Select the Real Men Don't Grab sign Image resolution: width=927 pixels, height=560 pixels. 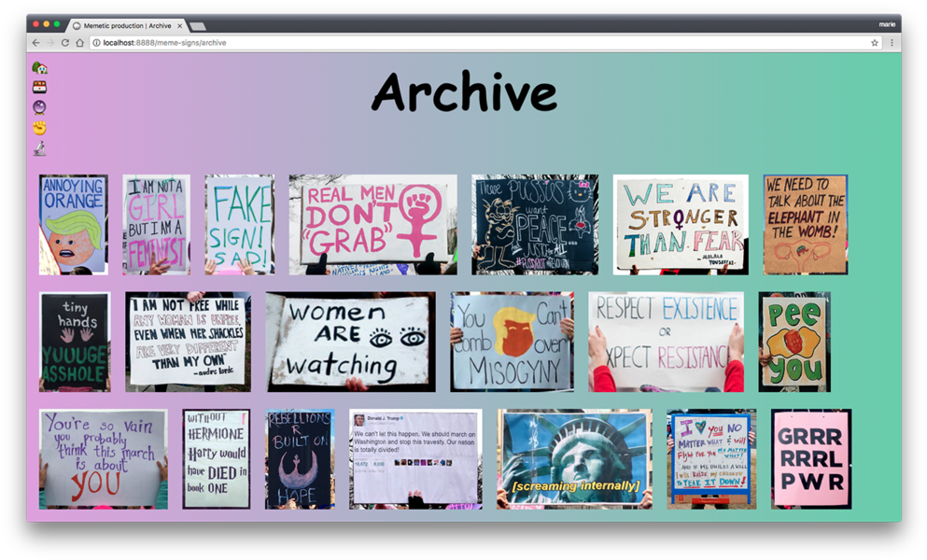372,225
